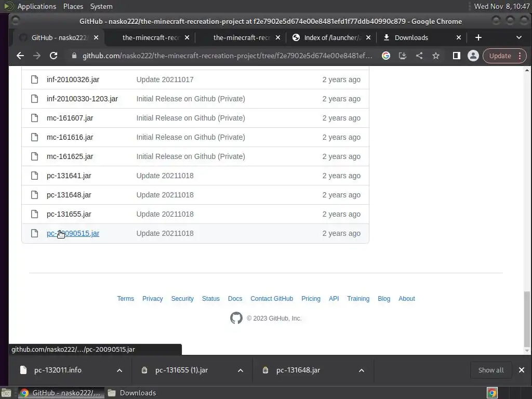Open pc-131641.jar file
This screenshot has width=532, height=399.
click(x=69, y=176)
